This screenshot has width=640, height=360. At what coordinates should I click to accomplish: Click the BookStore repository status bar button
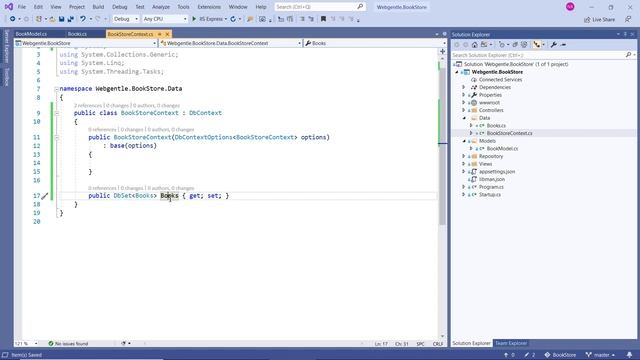click(x=560, y=355)
